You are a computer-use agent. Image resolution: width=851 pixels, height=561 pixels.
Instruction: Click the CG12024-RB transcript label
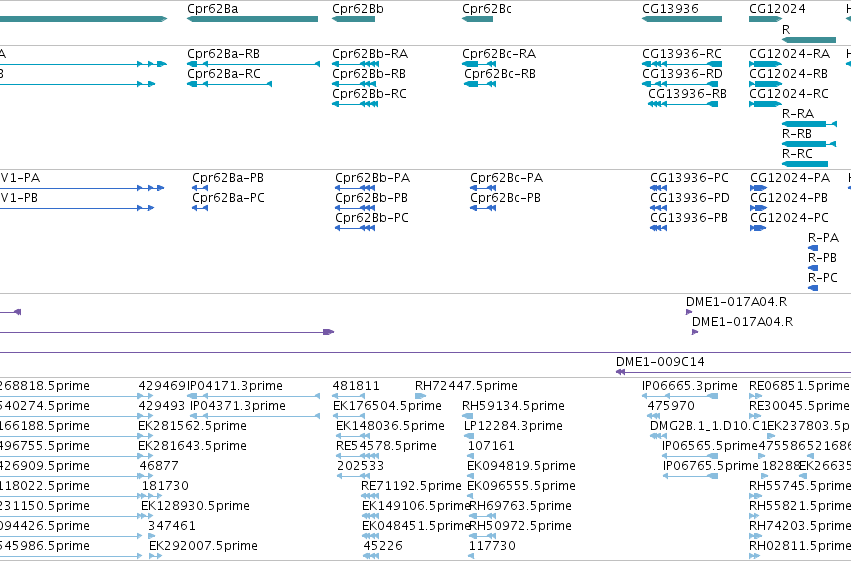(x=789, y=74)
